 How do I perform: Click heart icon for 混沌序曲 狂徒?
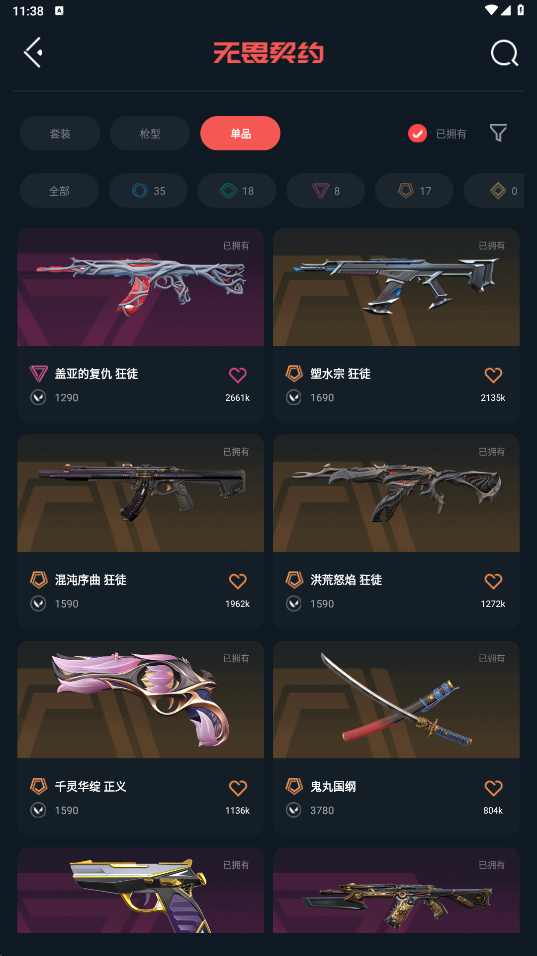pos(238,581)
